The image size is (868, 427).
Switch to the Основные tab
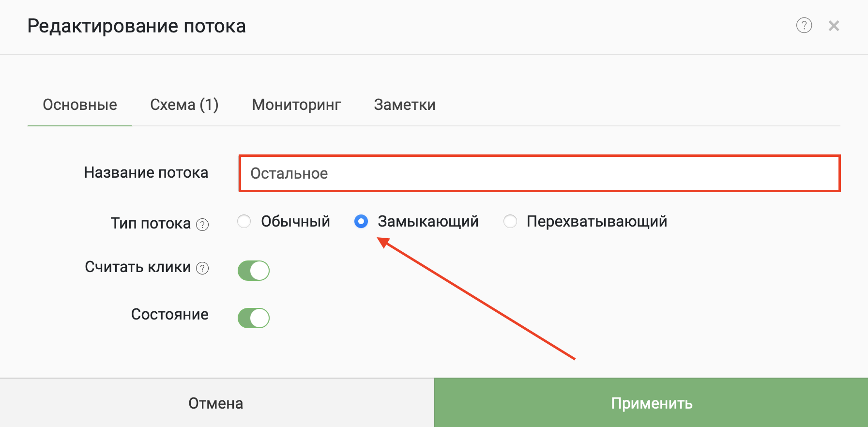(x=80, y=105)
